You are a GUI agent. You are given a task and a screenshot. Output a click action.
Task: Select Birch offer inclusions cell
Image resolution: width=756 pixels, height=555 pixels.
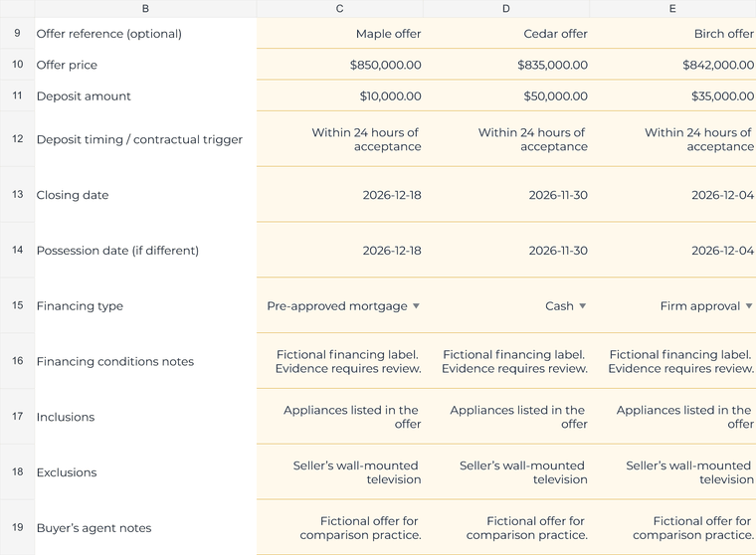pos(672,417)
